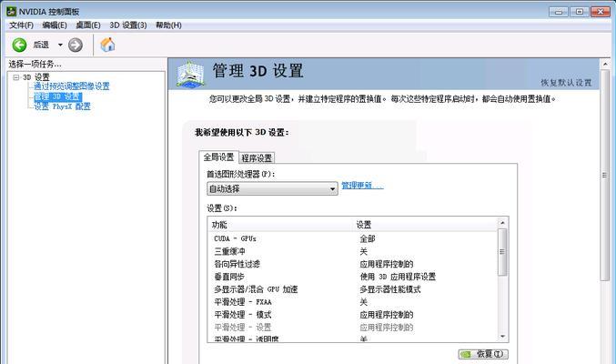This screenshot has width=616, height=364.
Task: Click 使用 3D 应用程序设置 value
Action: pyautogui.click(x=398, y=277)
